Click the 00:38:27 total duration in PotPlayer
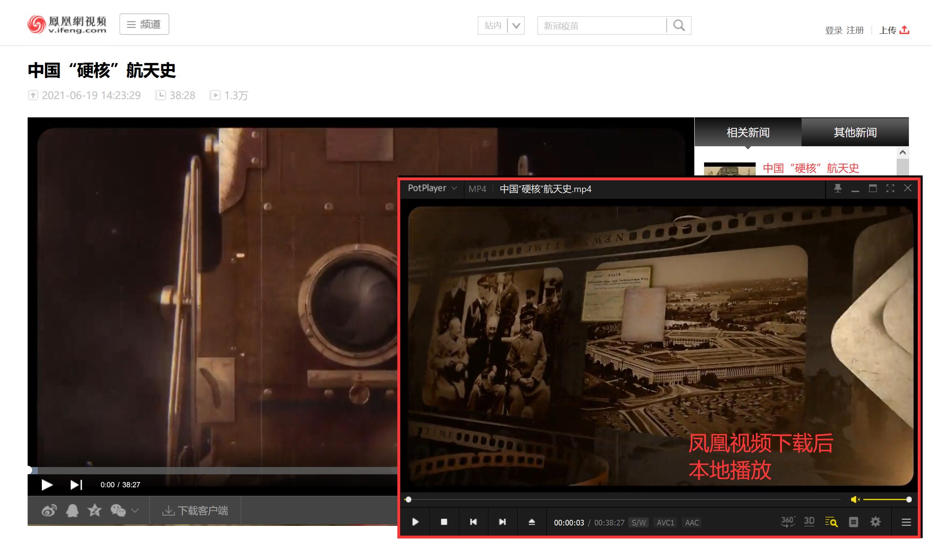This screenshot has width=932, height=560. point(609,523)
